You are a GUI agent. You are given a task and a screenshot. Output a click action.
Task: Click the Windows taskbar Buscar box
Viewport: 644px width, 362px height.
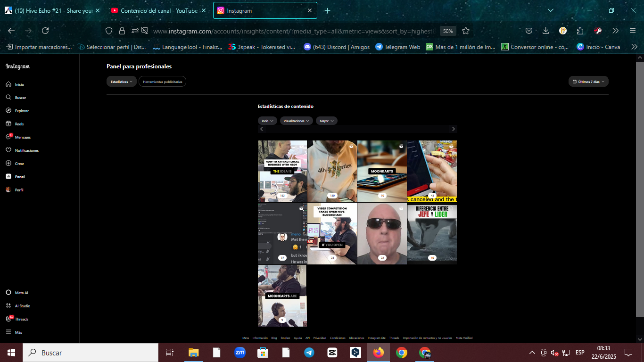pos(91,353)
